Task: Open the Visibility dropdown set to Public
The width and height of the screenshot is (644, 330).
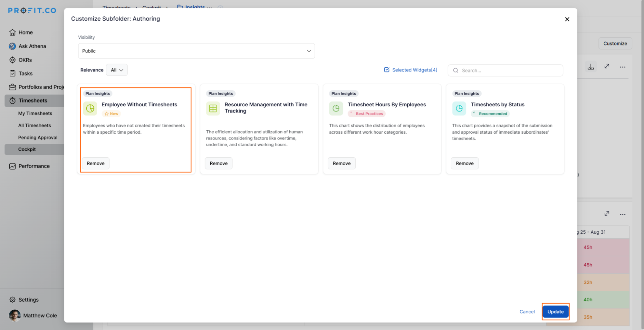Action: click(196, 51)
